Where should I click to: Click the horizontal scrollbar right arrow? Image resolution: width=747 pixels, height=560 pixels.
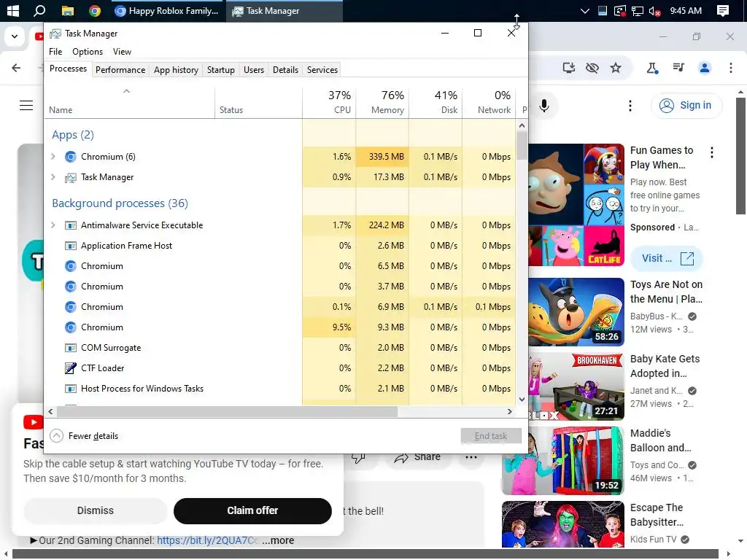click(509, 411)
